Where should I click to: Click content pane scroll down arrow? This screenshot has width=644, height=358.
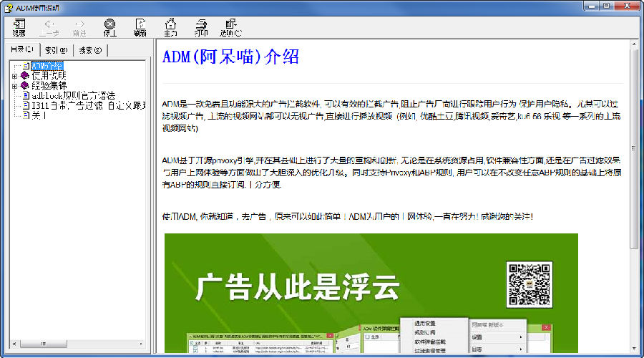tap(634, 349)
